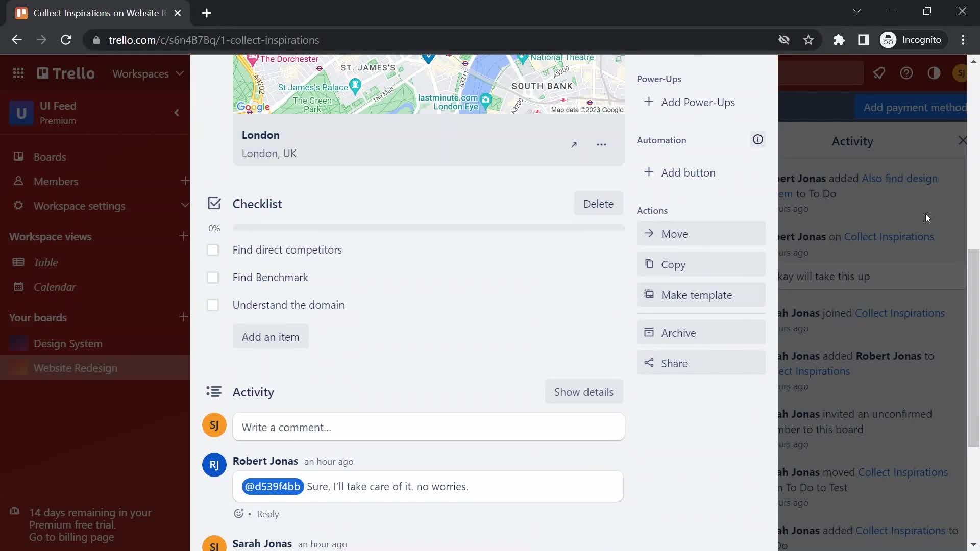Screen dimensions: 980x551
Task: Select Archive from the Actions menu
Action: tap(701, 332)
